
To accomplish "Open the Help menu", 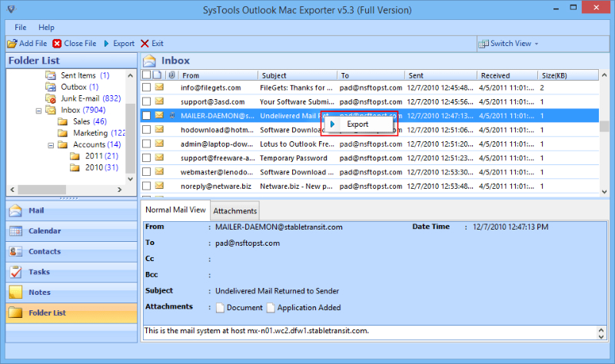I will 46,28.
